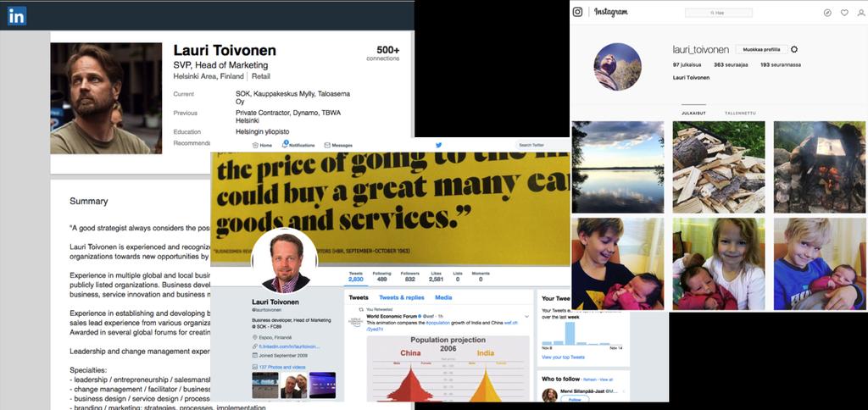Open the firewood pile photo thumbnail
Viewport: 868px width, 410px height.
tap(719, 167)
